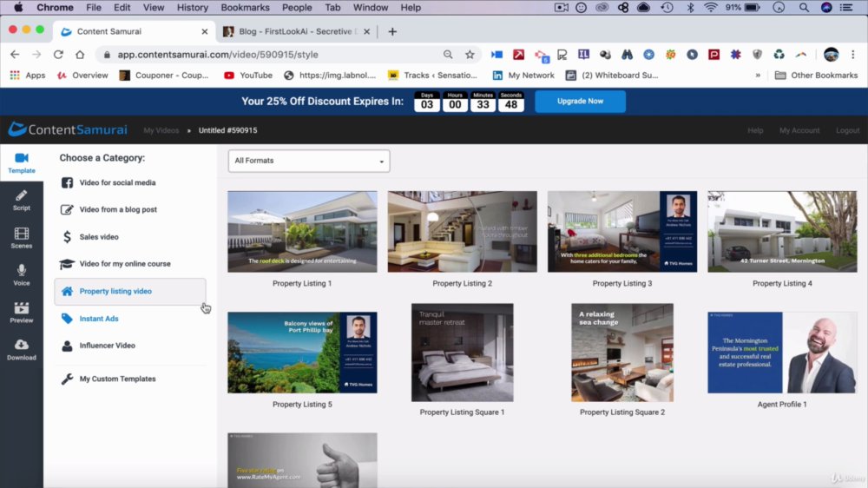Open the View menu in menu bar
Image resolution: width=868 pixels, height=488 pixels.
[x=154, y=8]
